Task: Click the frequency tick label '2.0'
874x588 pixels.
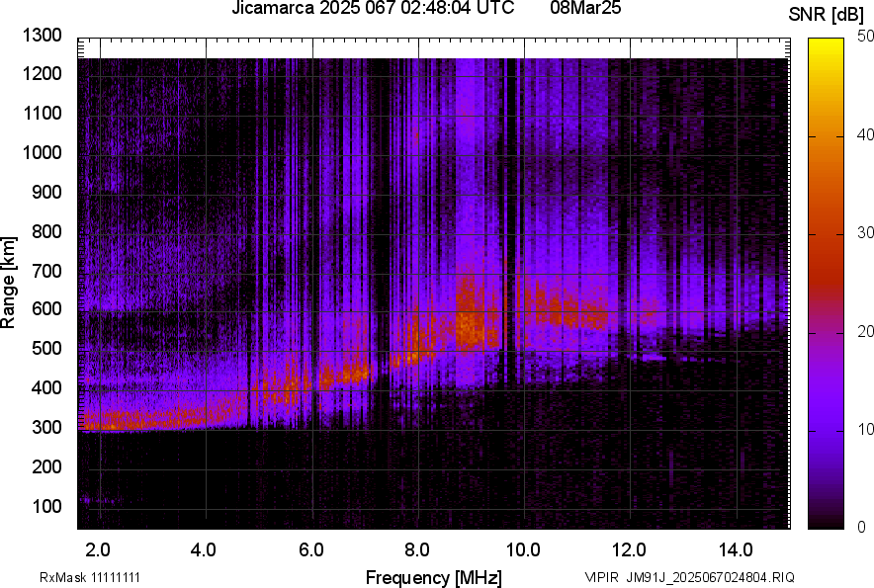Action: click(98, 550)
